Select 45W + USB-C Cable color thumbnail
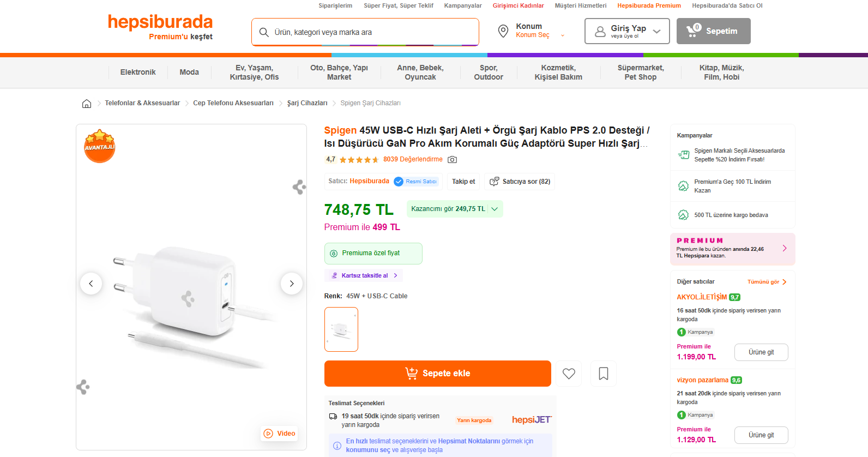Image resolution: width=868 pixels, height=457 pixels. pyautogui.click(x=341, y=329)
